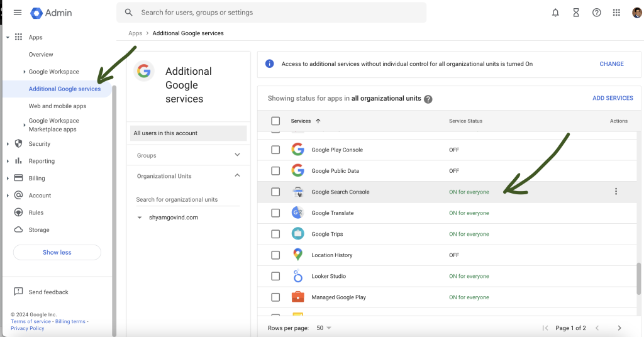Open the main hamburger menu
Image resolution: width=644 pixels, height=337 pixels.
coord(17,13)
